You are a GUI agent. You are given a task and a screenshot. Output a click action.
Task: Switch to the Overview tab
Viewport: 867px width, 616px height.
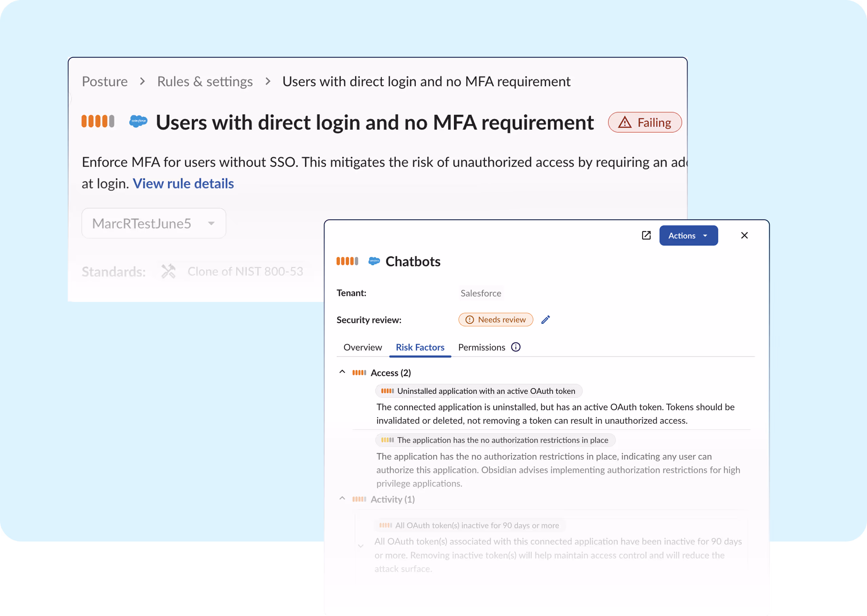point(362,347)
